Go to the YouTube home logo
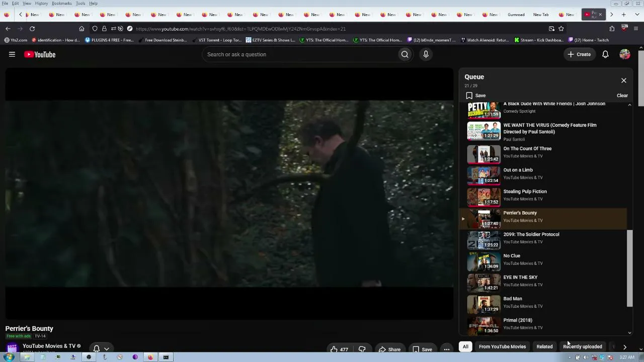The image size is (644, 362). pos(40,54)
